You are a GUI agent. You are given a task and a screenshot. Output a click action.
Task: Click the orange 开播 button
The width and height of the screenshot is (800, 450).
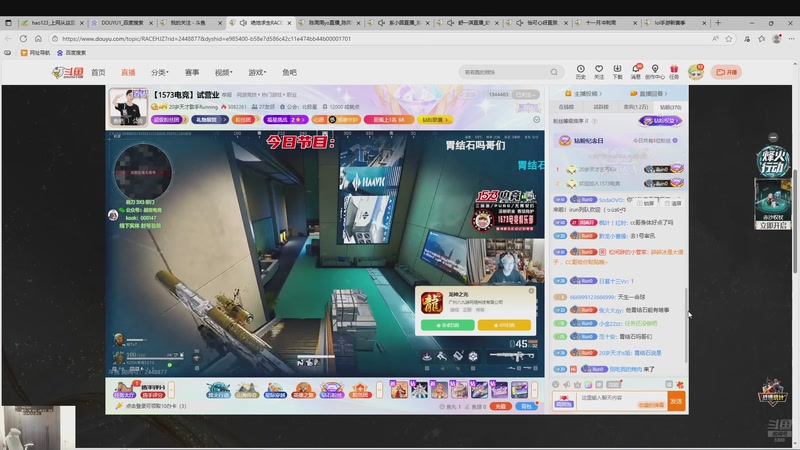click(x=727, y=72)
